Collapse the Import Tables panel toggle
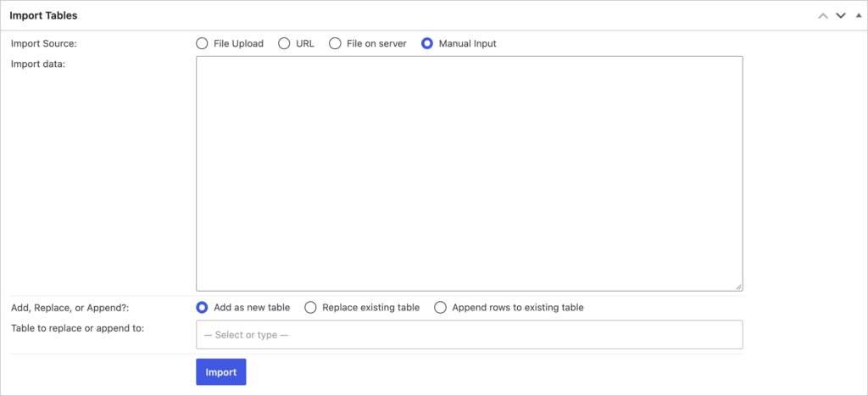 point(859,15)
